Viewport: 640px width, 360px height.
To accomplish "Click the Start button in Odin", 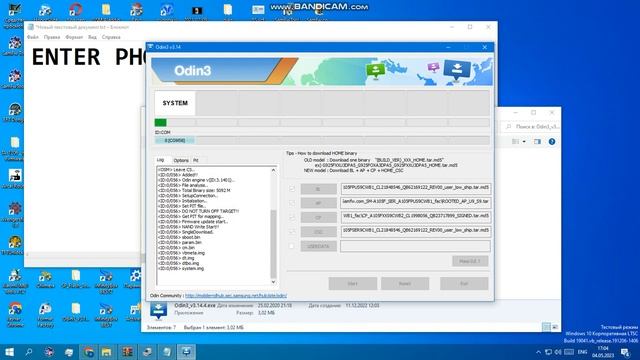I will tap(353, 284).
